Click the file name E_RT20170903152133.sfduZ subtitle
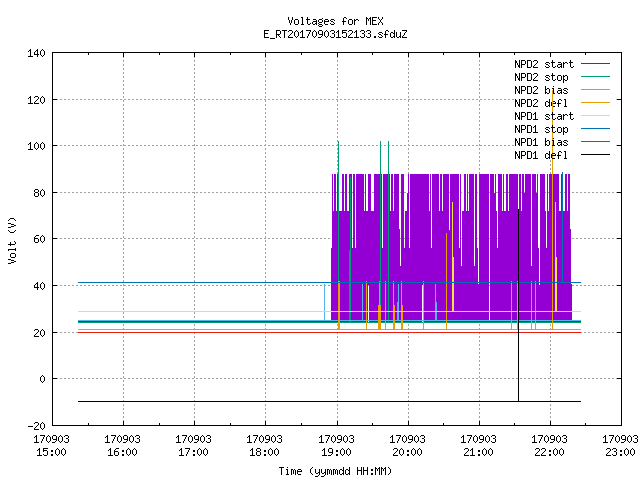This screenshot has height=480, width=640. click(x=335, y=34)
